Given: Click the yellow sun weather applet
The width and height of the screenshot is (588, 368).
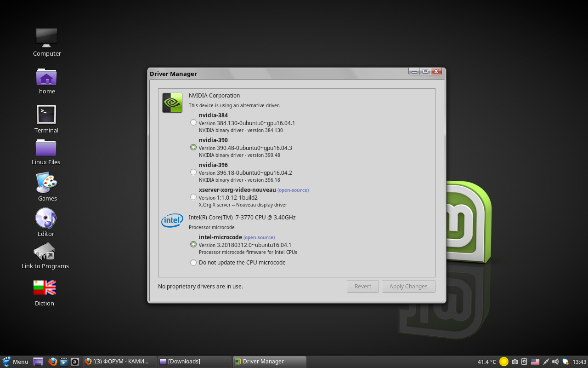Looking at the screenshot, I should pos(504,362).
